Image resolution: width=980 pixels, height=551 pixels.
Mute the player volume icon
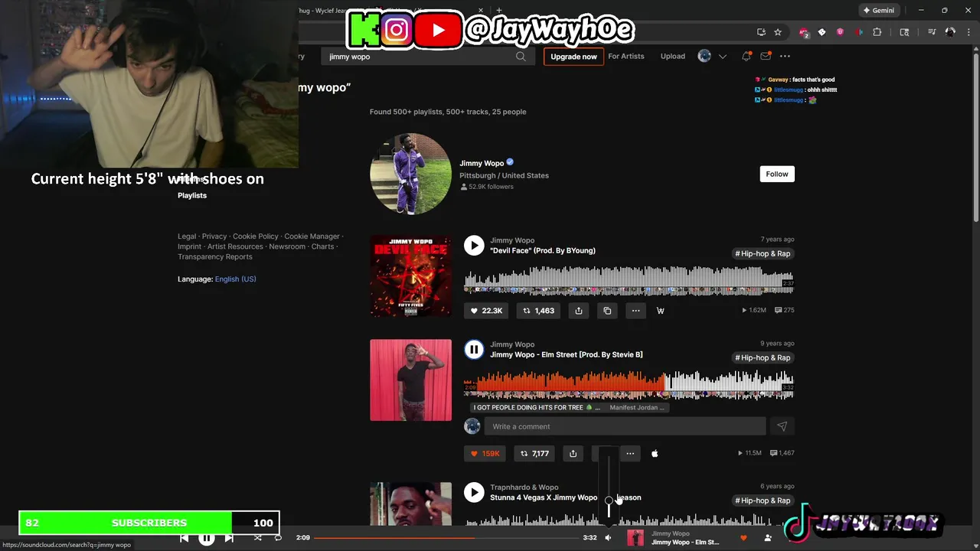point(608,538)
